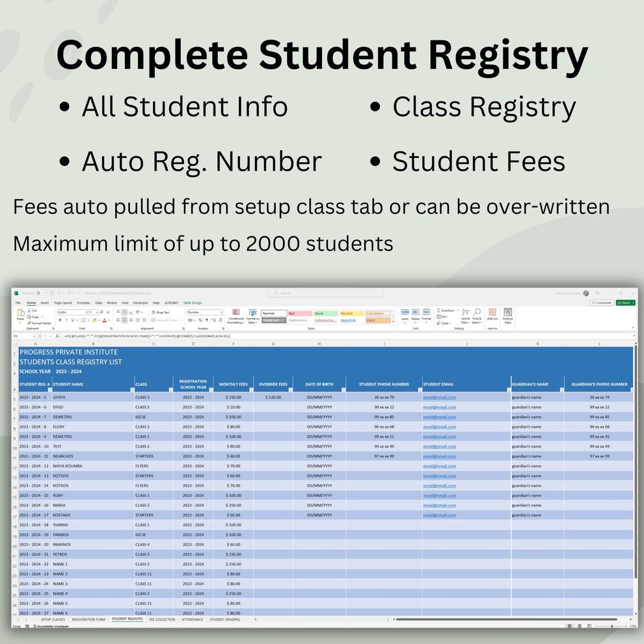Open the File menu
Viewport: 644px width, 644px height.
point(18,302)
